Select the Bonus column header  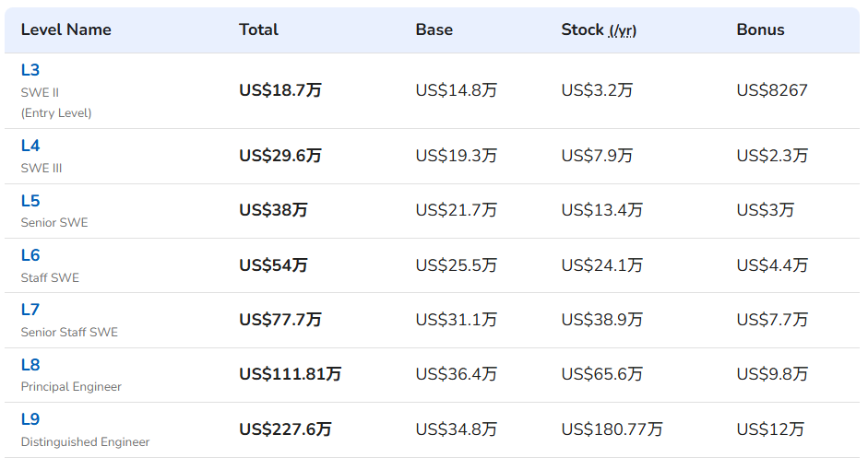point(761,29)
